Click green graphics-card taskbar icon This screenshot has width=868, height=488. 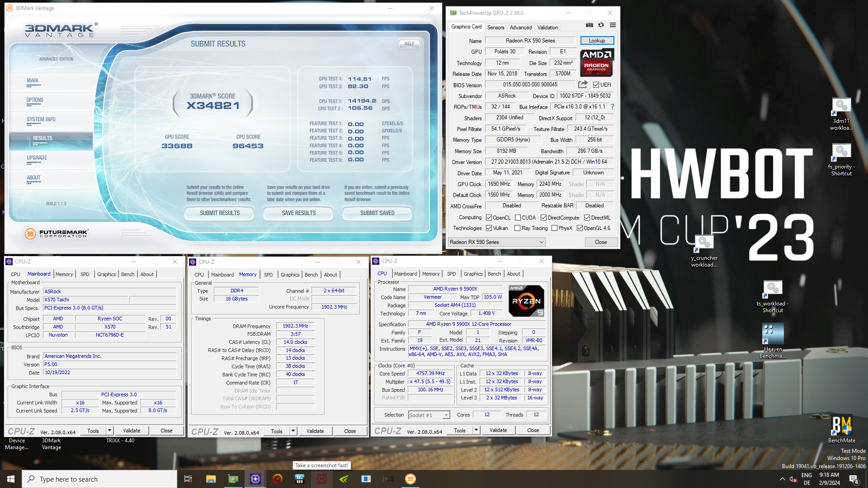click(233, 479)
